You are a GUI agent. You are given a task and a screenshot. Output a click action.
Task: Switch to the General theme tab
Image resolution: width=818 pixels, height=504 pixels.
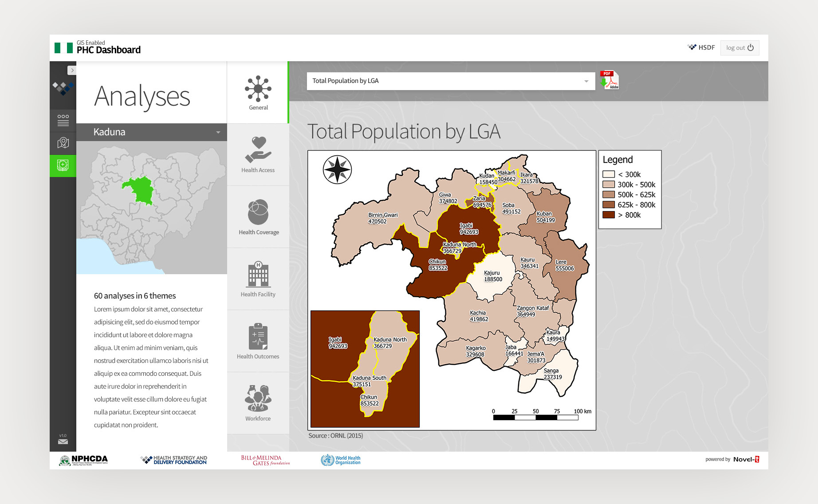click(258, 93)
